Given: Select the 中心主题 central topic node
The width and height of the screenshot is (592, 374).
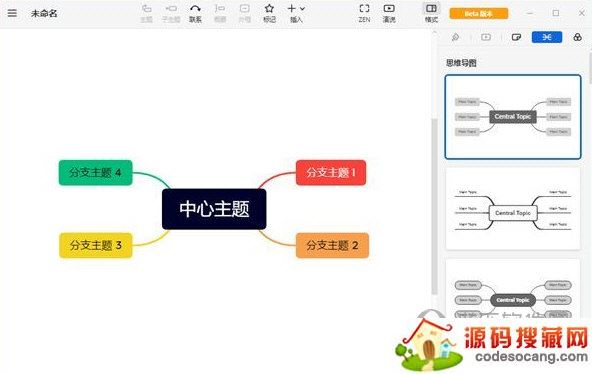Looking at the screenshot, I should click(x=214, y=209).
